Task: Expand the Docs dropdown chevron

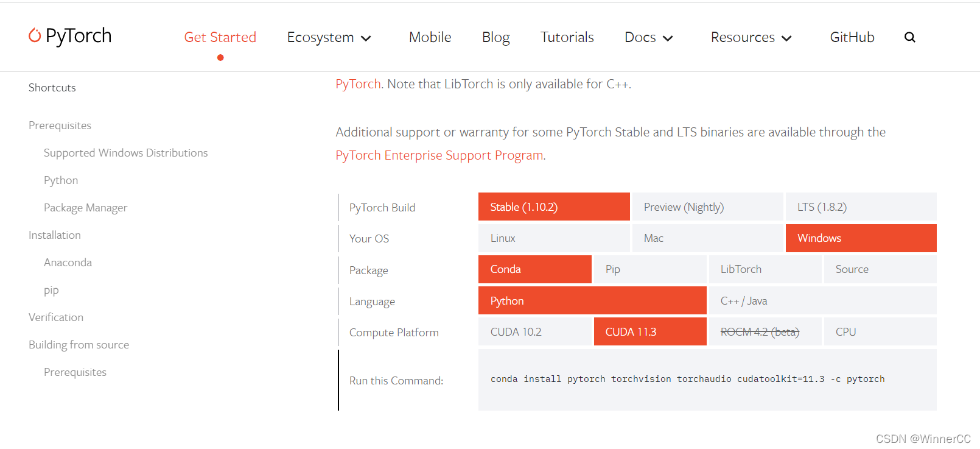Action: coord(668,38)
